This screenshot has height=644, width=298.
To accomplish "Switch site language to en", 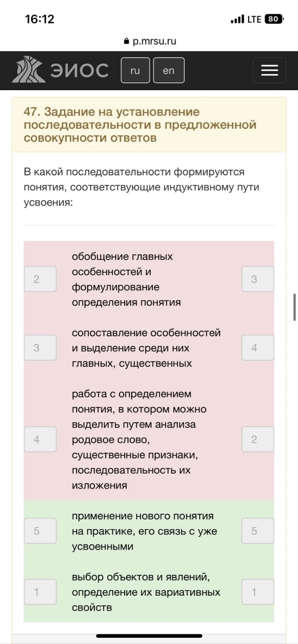I will coord(168,71).
